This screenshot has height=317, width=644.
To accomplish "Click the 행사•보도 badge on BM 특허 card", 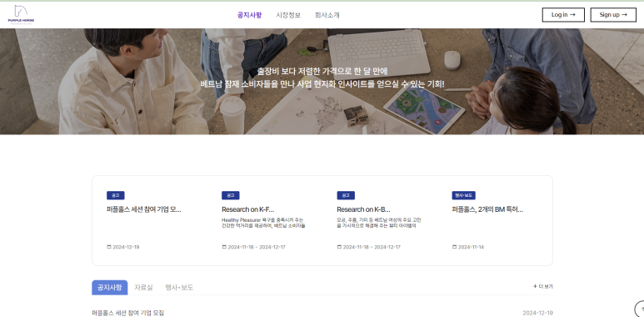I will 464,195.
